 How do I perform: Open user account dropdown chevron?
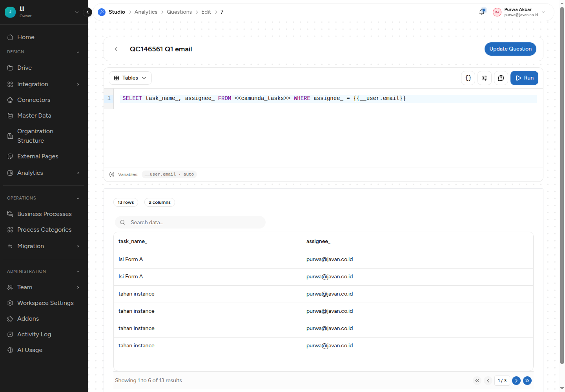543,12
